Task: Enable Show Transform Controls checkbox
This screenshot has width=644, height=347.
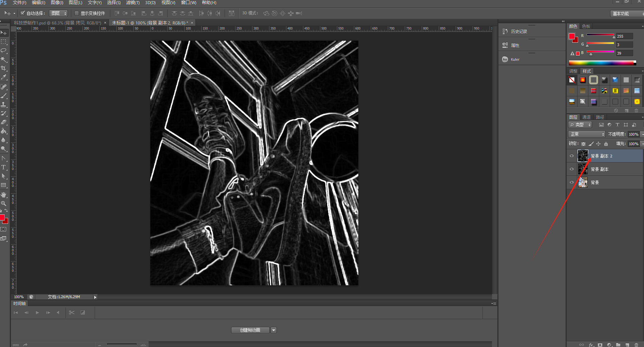Action: 77,13
